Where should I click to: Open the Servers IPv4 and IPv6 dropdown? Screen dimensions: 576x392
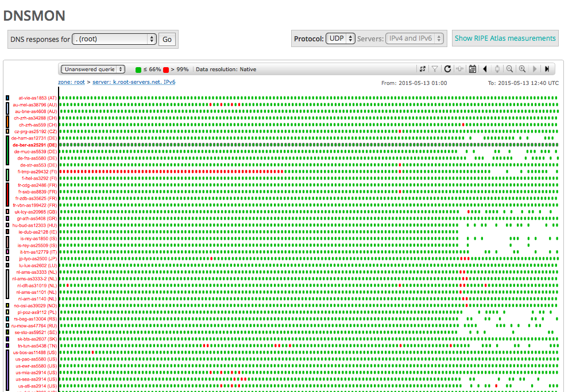pos(415,38)
